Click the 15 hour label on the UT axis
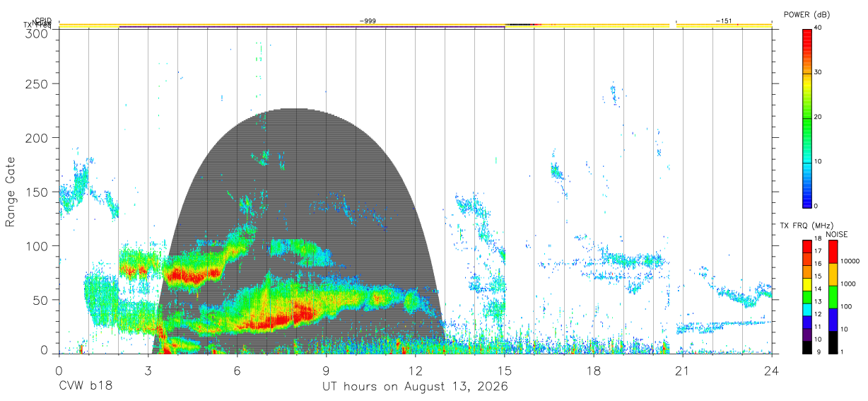Viewport: 868px width, 401px height. (x=505, y=370)
